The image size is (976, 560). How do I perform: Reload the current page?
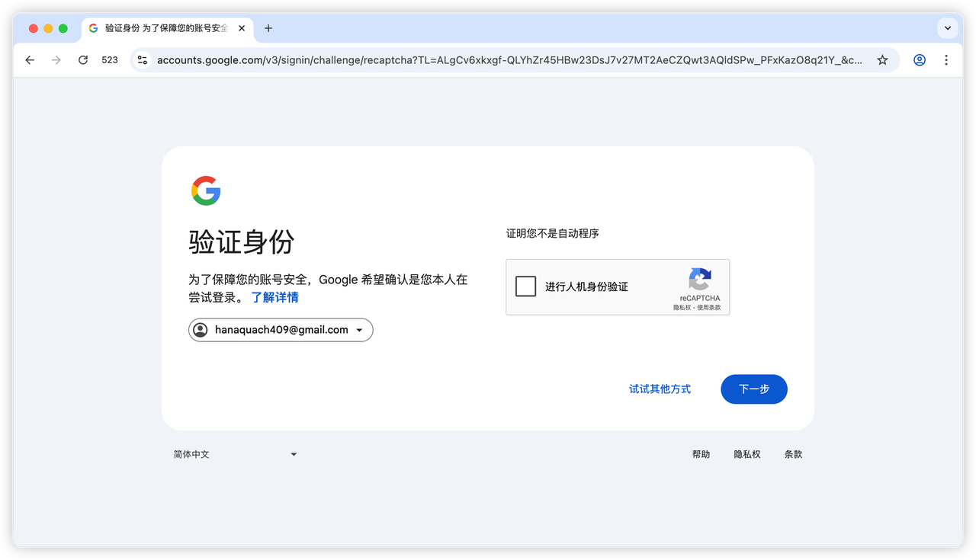[83, 60]
